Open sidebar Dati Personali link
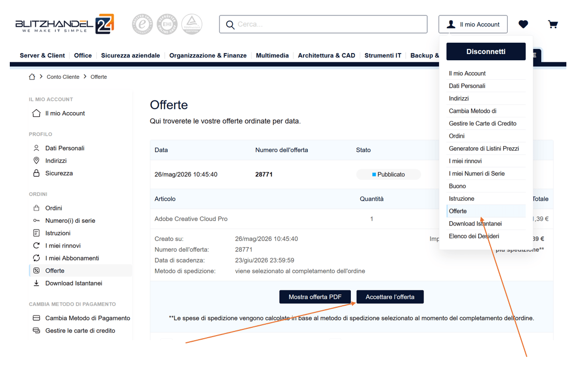The width and height of the screenshot is (588, 368). (x=65, y=148)
